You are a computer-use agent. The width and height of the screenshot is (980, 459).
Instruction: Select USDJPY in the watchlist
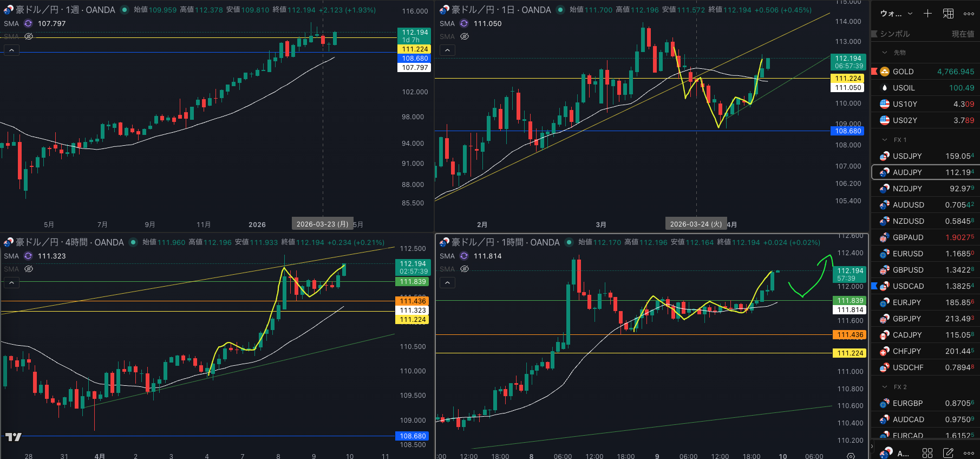coord(907,156)
